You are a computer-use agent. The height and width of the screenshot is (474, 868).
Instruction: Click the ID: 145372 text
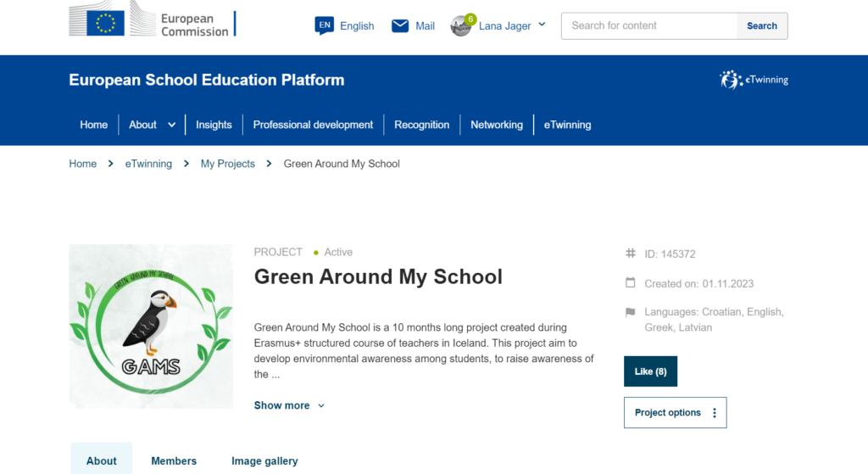[670, 254]
